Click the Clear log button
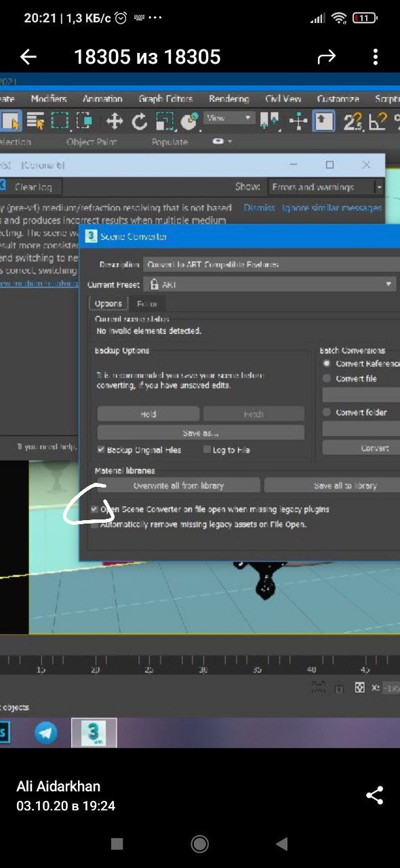400x868 pixels. click(33, 187)
